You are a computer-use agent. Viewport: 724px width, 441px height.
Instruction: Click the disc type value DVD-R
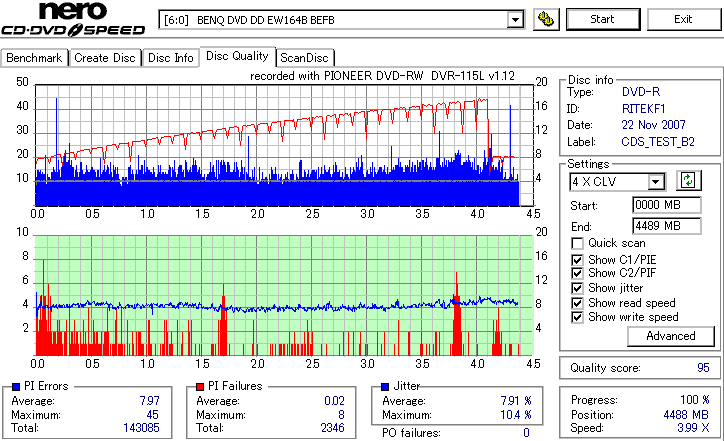click(x=641, y=92)
